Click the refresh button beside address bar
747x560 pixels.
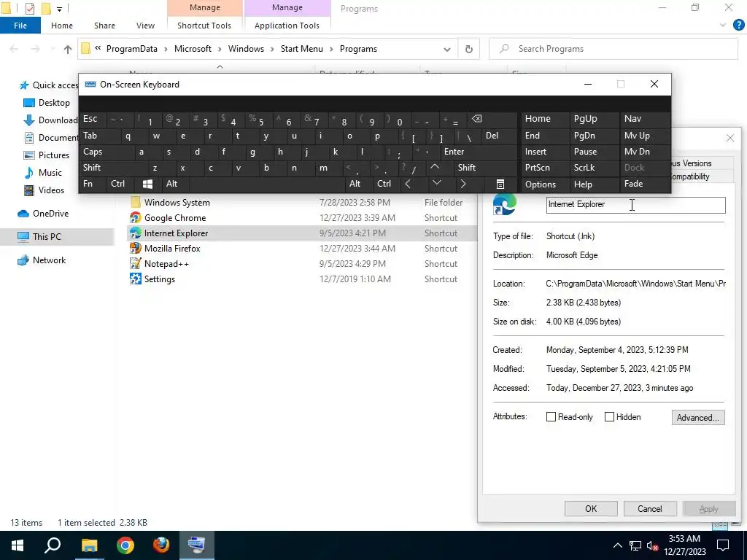coord(469,49)
